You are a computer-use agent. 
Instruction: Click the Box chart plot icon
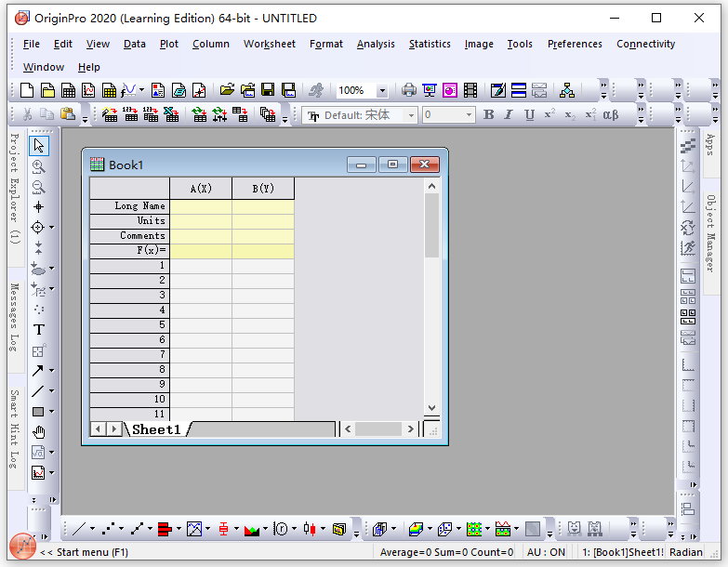223,529
